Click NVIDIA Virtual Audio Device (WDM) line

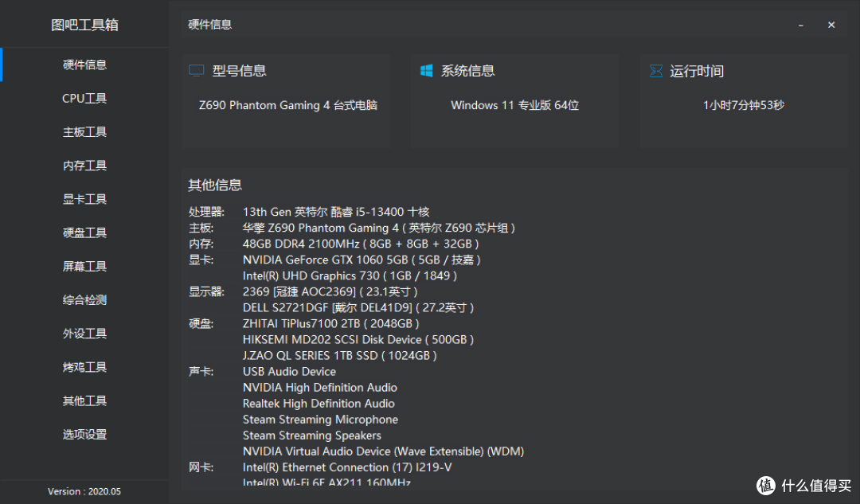coord(383,451)
